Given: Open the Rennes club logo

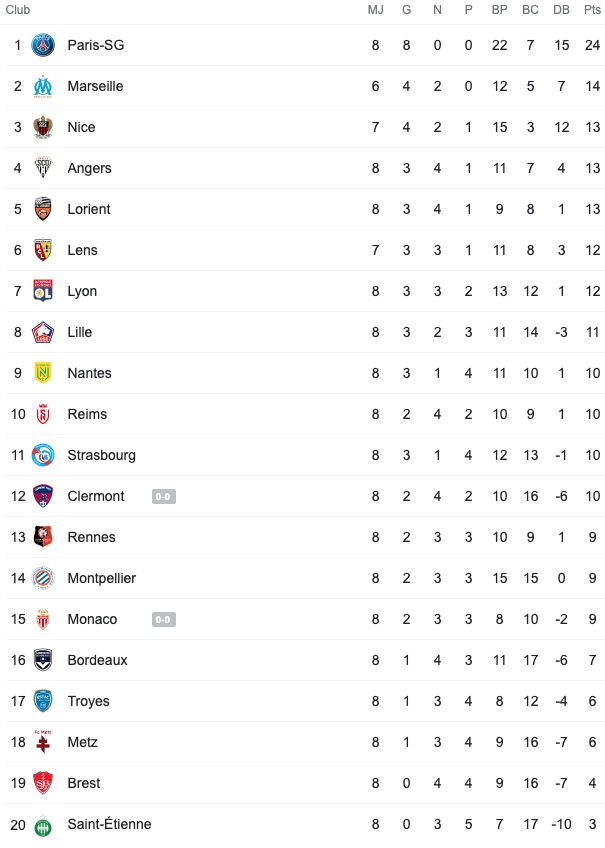Looking at the screenshot, I should coord(43,537).
